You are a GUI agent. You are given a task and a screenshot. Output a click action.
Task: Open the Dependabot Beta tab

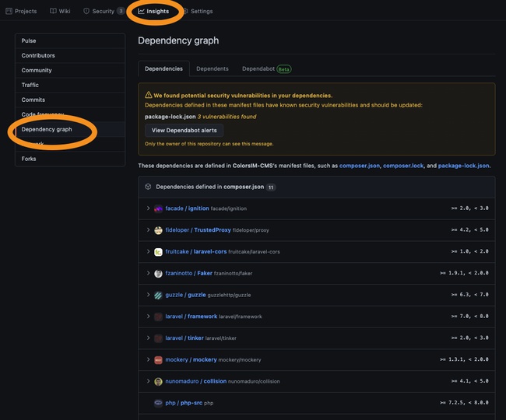(266, 68)
